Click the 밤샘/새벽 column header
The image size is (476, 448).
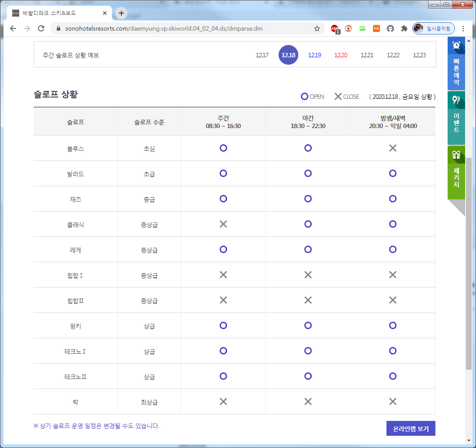[x=393, y=122]
